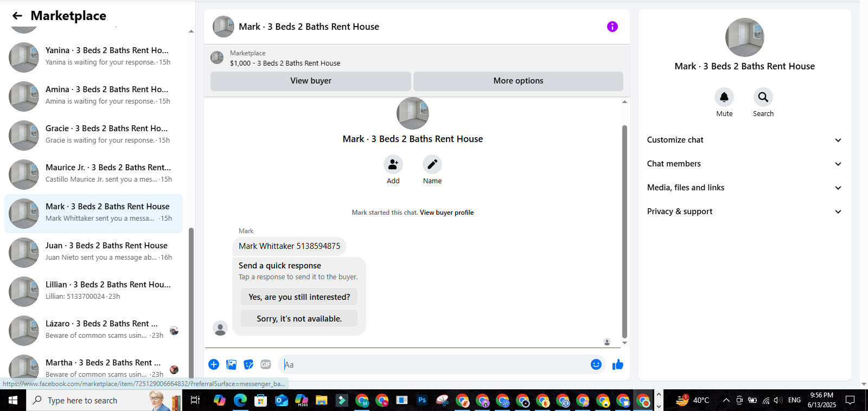Screen dimensions: 868x411
Task: Open Copilot from the taskbar
Action: tap(220, 400)
